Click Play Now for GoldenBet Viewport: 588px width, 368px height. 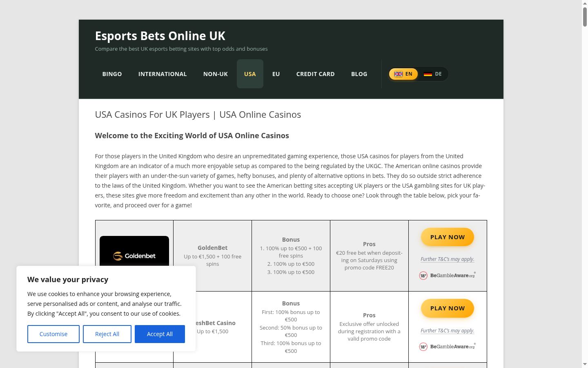448,237
